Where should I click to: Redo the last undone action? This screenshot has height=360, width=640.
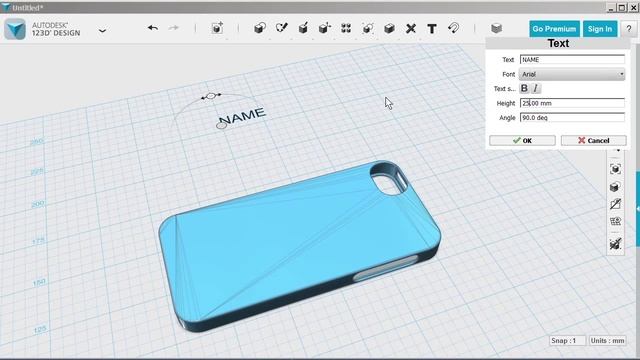click(174, 28)
